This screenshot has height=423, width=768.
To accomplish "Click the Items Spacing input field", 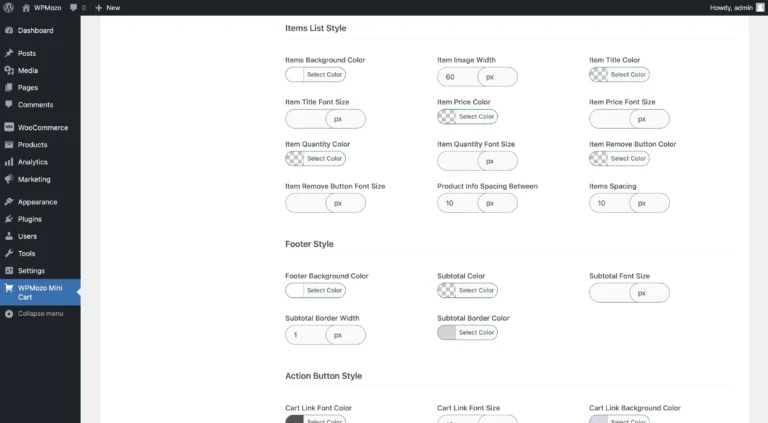I will click(x=609, y=203).
